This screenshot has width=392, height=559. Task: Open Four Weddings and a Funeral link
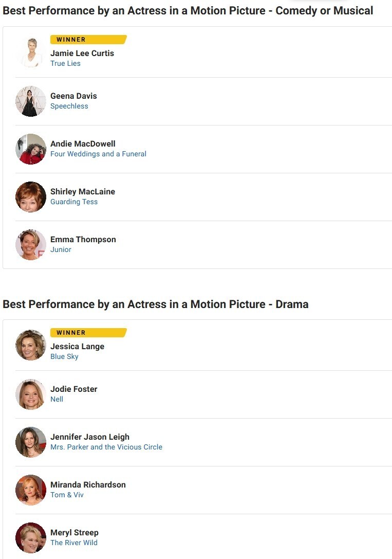coord(98,154)
